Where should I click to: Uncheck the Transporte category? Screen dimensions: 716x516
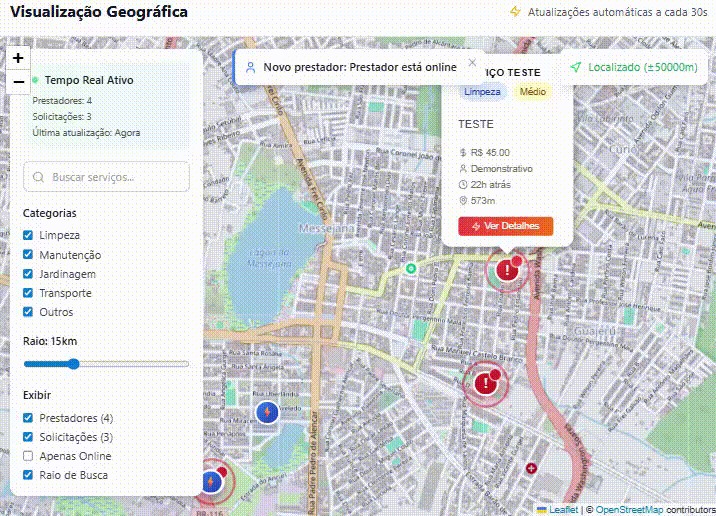(28, 293)
